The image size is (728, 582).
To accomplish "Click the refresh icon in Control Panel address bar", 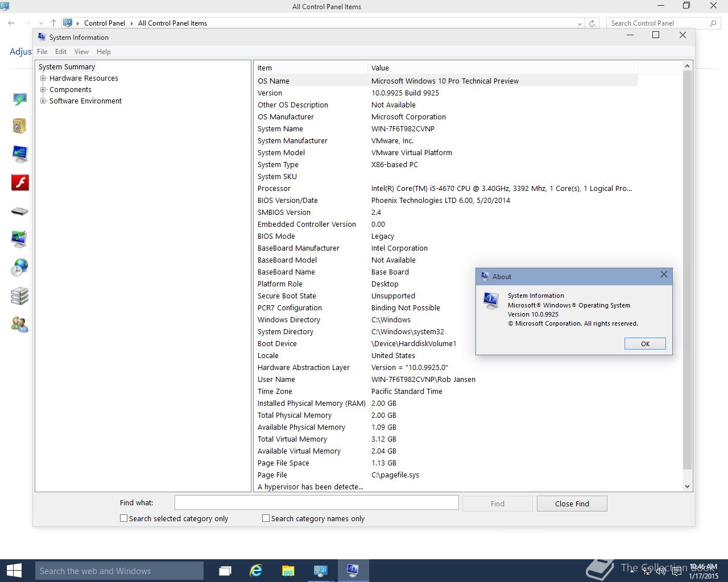I will click(592, 23).
